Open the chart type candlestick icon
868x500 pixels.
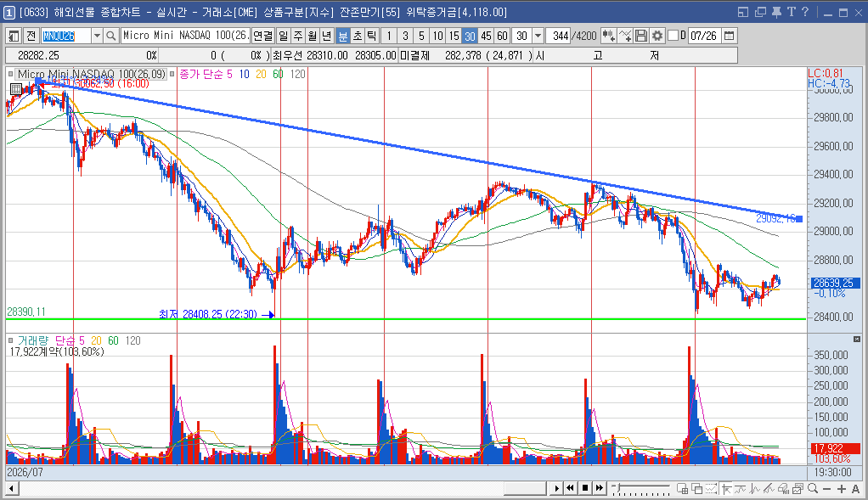[608, 36]
